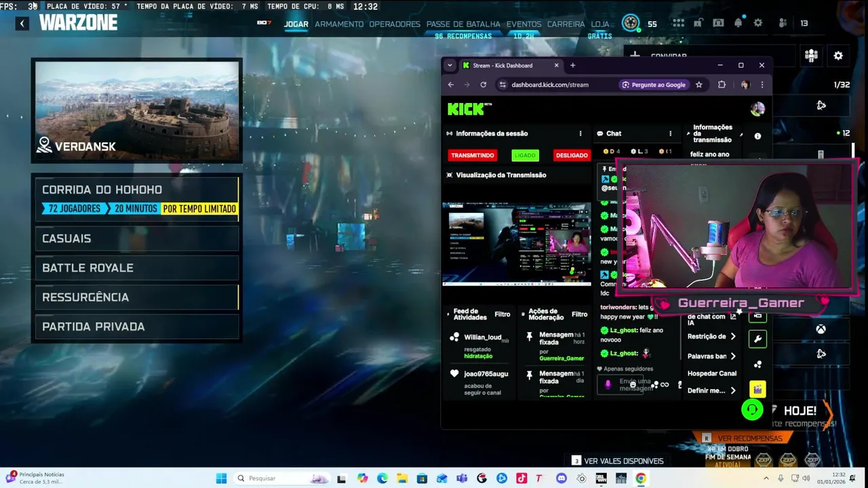Image resolution: width=868 pixels, height=488 pixels.
Task: Click VER VALES DISPONÍVEIS
Action: coord(617,461)
